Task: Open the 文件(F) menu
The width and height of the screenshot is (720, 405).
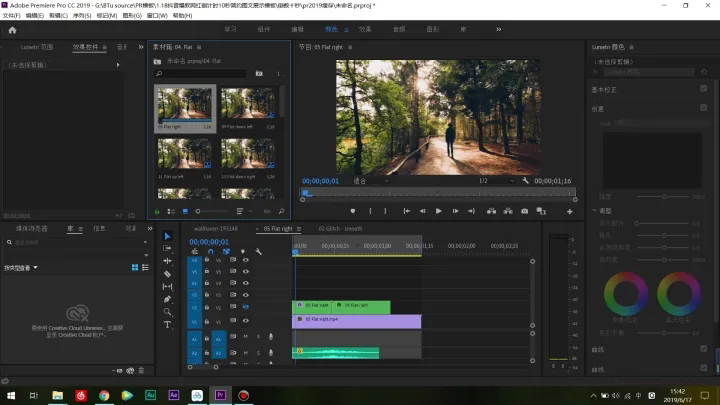Action: pos(13,16)
